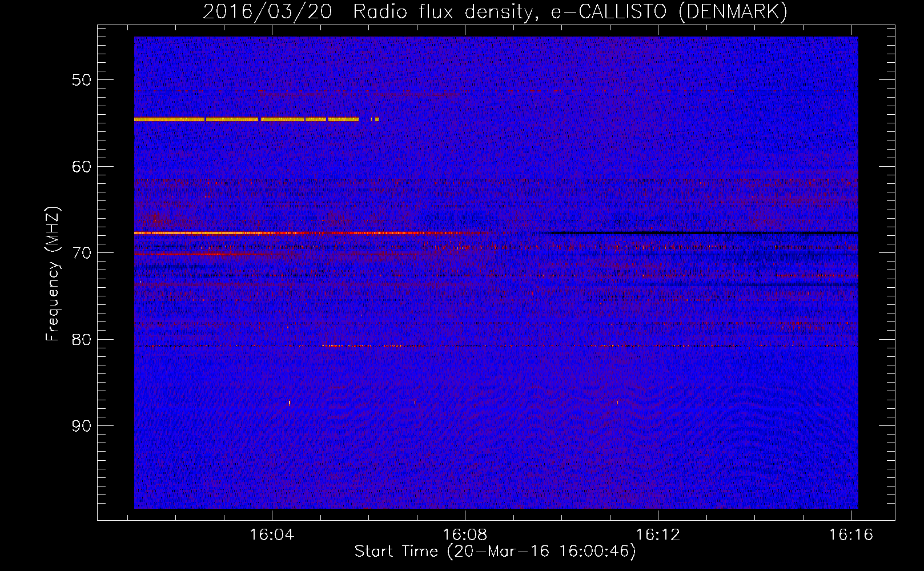
Task: Click the 16:08 time tick label
Action: click(x=465, y=534)
